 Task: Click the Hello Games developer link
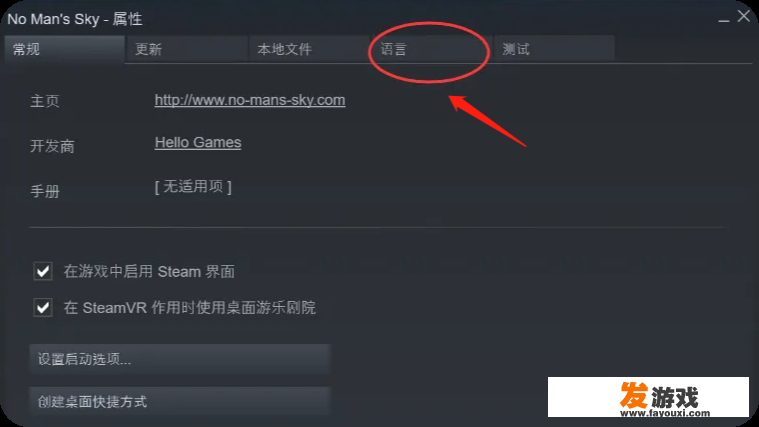pos(198,142)
